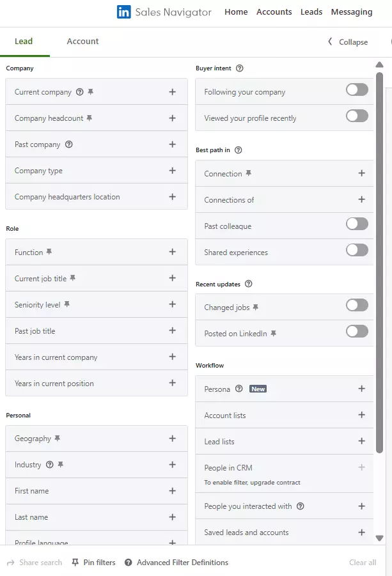Turn on the Past colleague toggle

357,225
